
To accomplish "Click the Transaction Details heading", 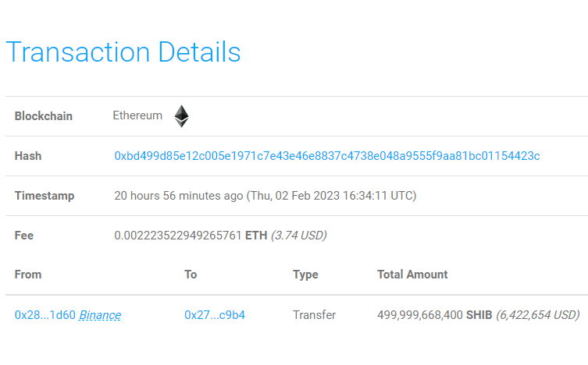I will click(x=123, y=52).
